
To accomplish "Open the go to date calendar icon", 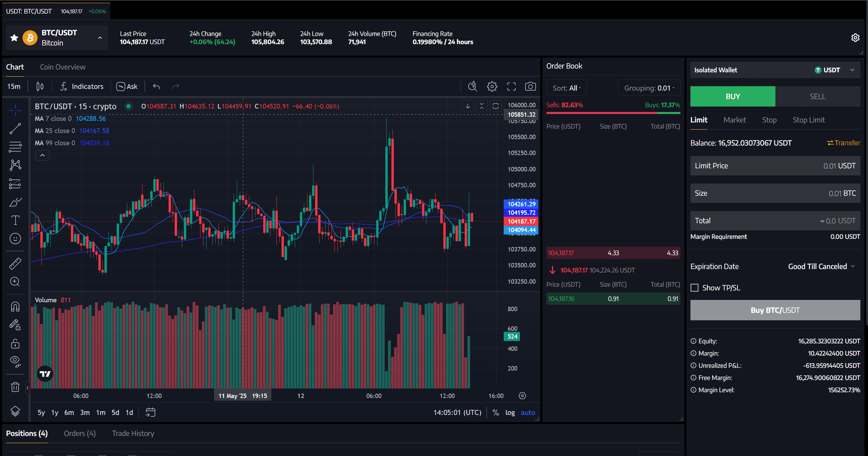I will [x=150, y=412].
